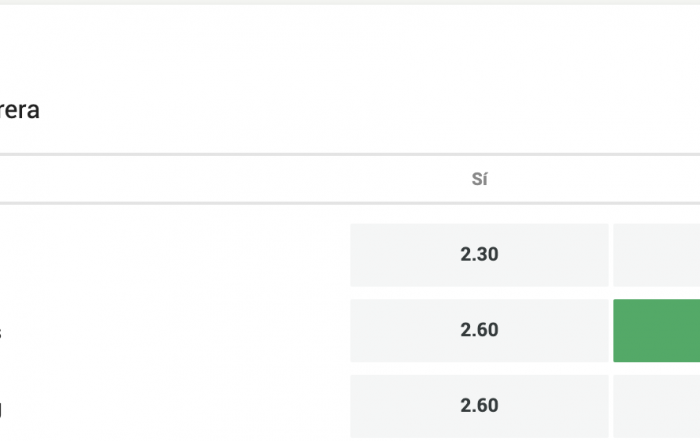Click the white space above the "rera" title

click(350, 49)
